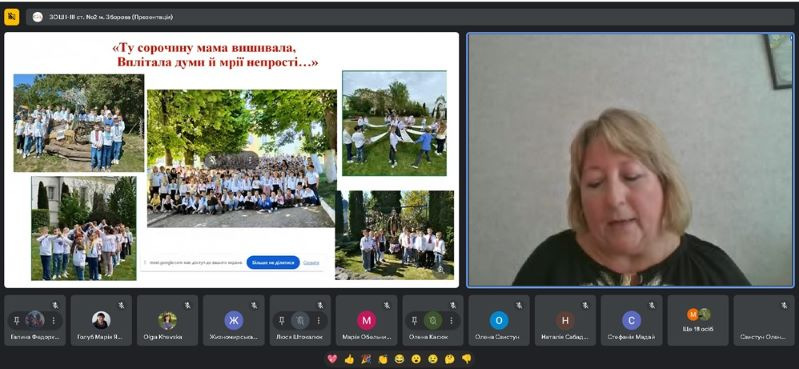Select the presentation tab title at top

click(111, 17)
